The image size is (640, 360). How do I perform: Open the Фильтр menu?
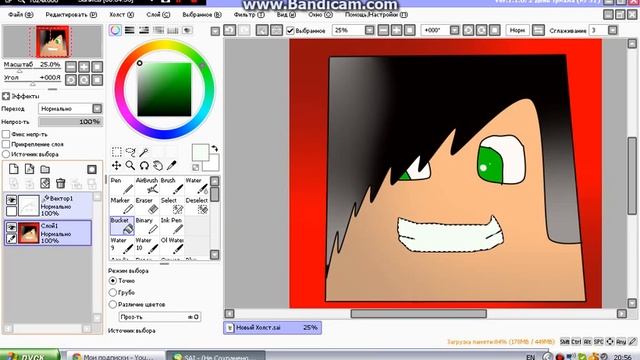(x=249, y=15)
